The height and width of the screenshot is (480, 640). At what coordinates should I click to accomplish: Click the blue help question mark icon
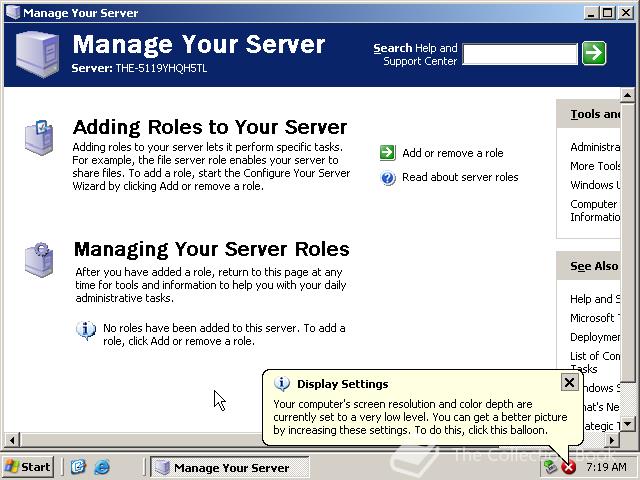coord(388,178)
